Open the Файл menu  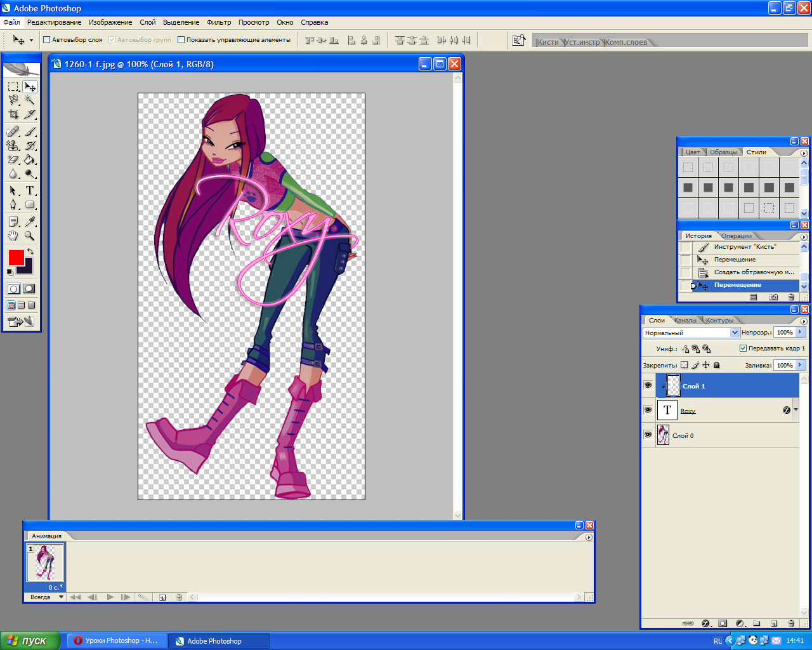11,22
